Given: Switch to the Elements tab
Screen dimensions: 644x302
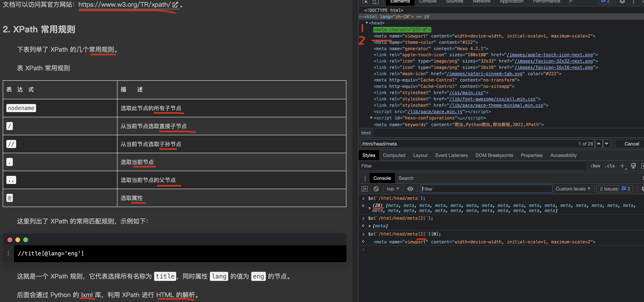Looking at the screenshot, I should (400, 2).
